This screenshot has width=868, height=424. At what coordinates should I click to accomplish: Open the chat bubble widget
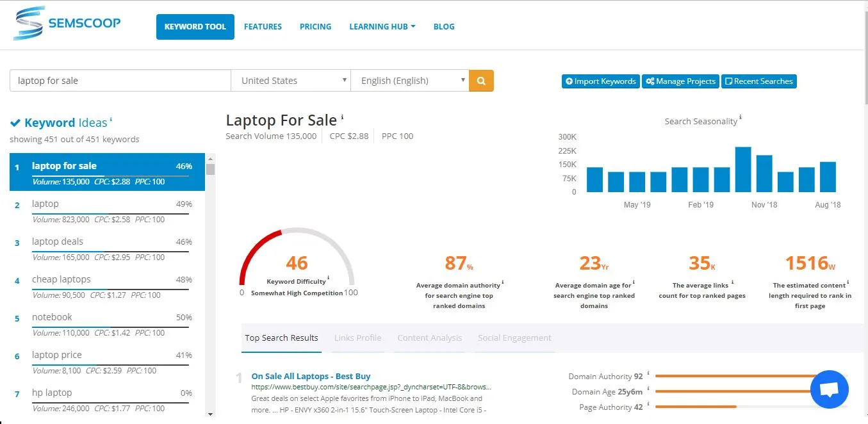tap(829, 389)
